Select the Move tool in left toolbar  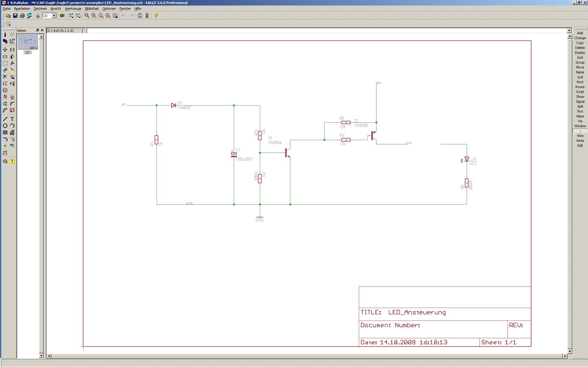pyautogui.click(x=5, y=50)
